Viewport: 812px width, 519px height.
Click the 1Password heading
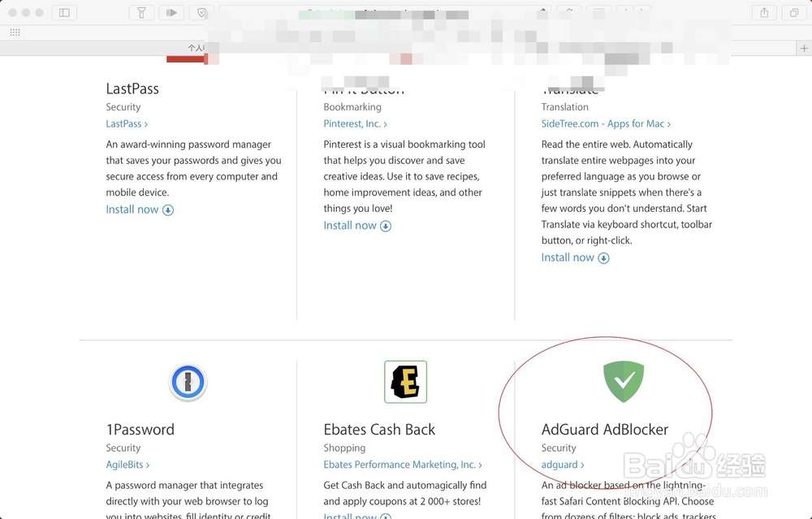coord(140,430)
